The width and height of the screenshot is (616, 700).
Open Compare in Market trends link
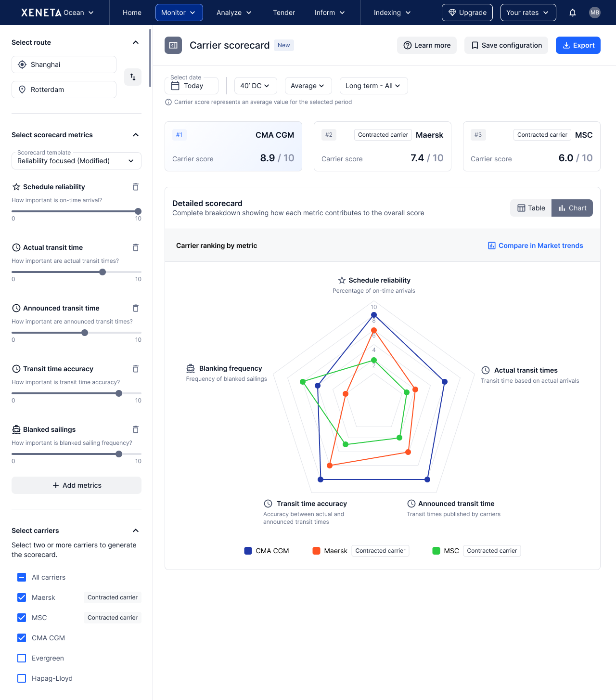pyautogui.click(x=535, y=246)
